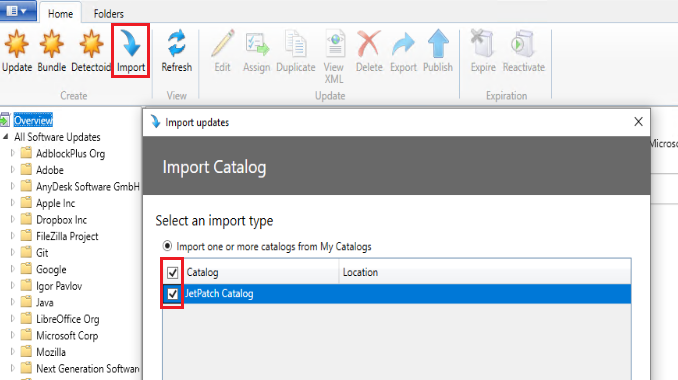Click the Reactivate icon
Viewport: 678px width, 380px height.
(x=522, y=43)
